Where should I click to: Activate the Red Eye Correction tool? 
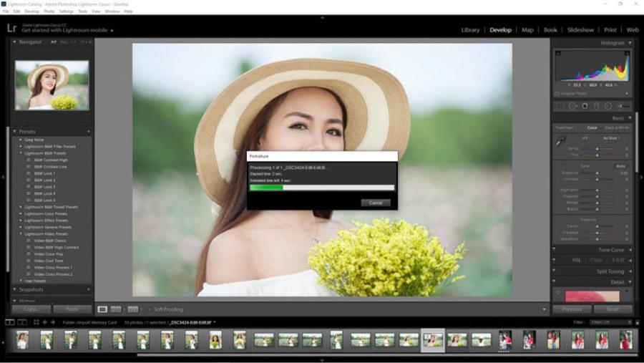click(x=585, y=106)
